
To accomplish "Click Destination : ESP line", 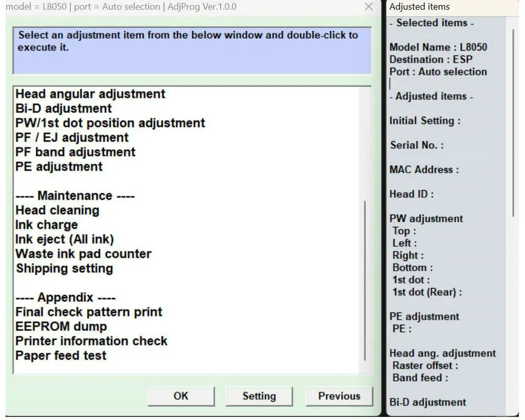I will (431, 60).
